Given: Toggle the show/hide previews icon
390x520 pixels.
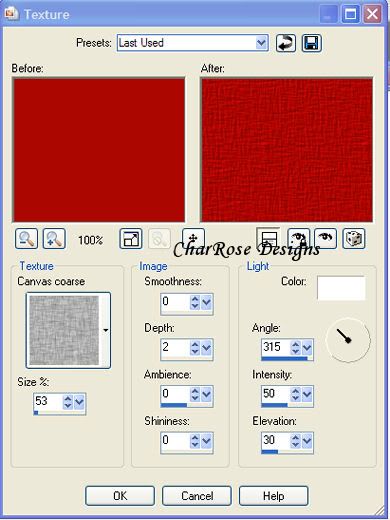Looking at the screenshot, I should click(x=268, y=237).
